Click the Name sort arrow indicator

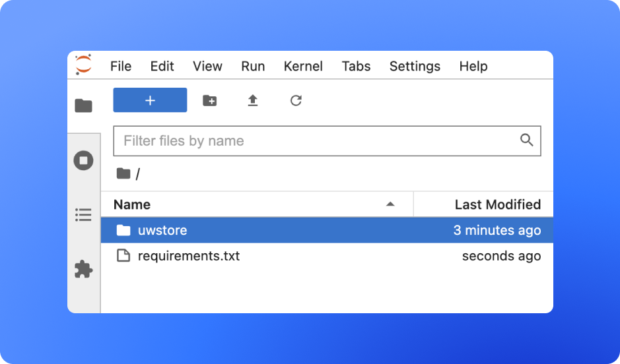point(390,204)
